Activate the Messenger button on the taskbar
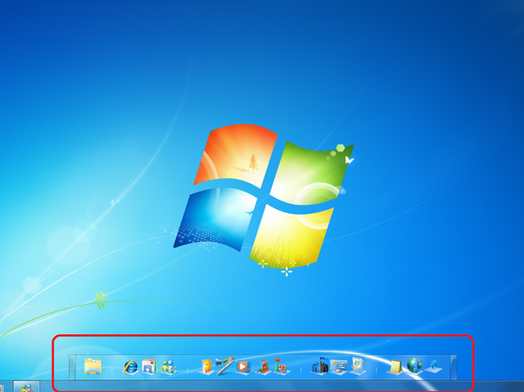524x392 pixels. tap(26, 386)
